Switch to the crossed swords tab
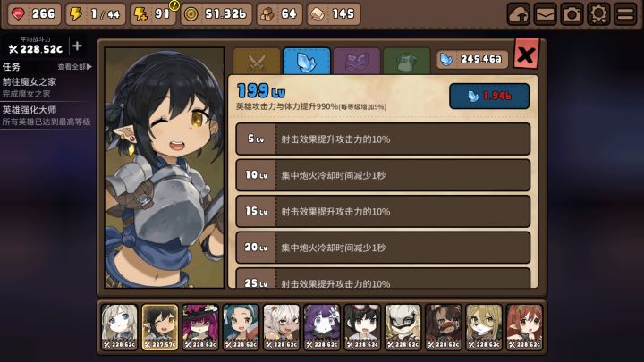Viewport: 644px width, 362px height. tap(257, 62)
